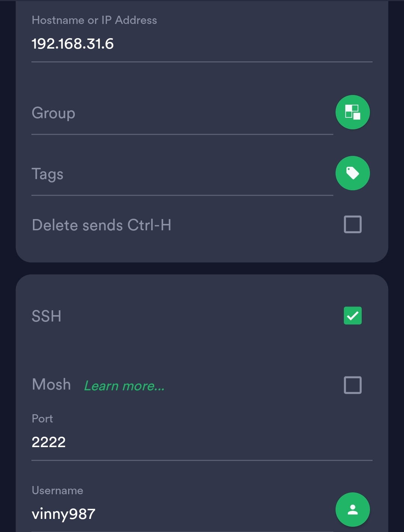Enable the Mosh checkbox

352,385
